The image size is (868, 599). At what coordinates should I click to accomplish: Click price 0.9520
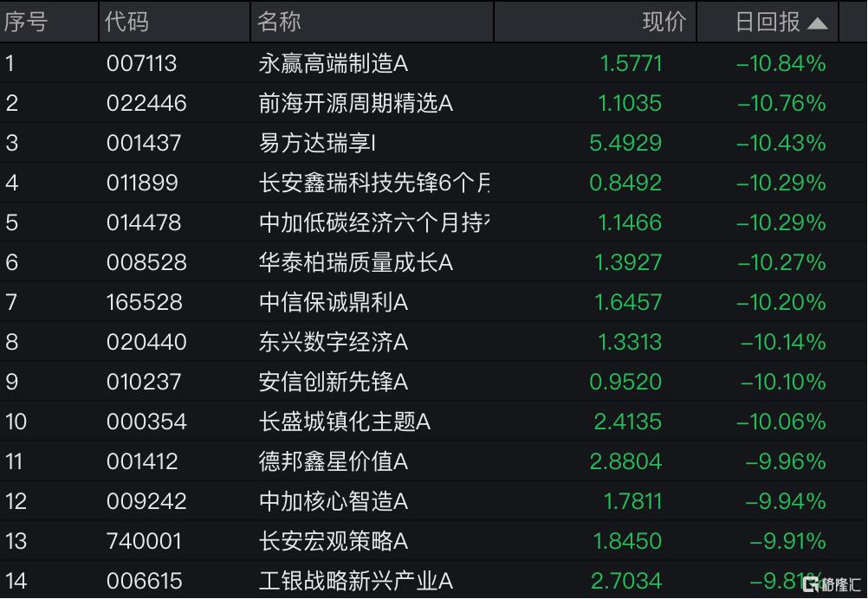[x=625, y=383]
